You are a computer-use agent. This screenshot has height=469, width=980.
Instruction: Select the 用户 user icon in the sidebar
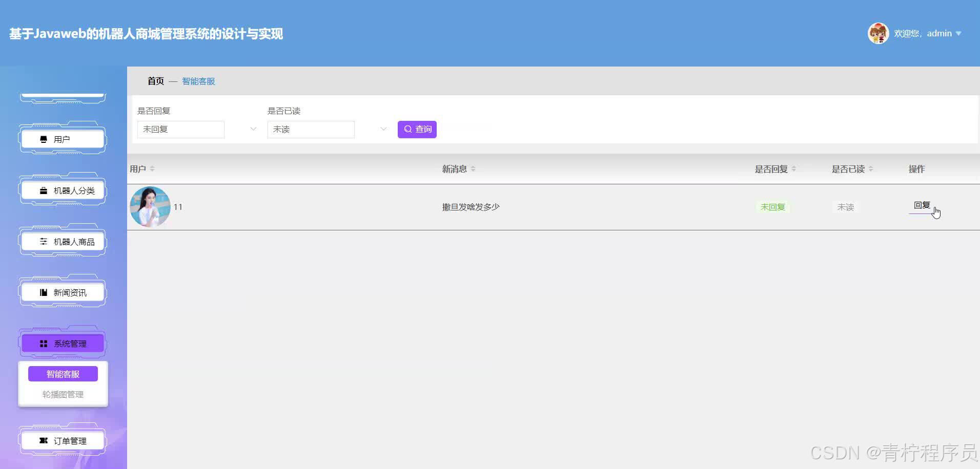[x=43, y=139]
